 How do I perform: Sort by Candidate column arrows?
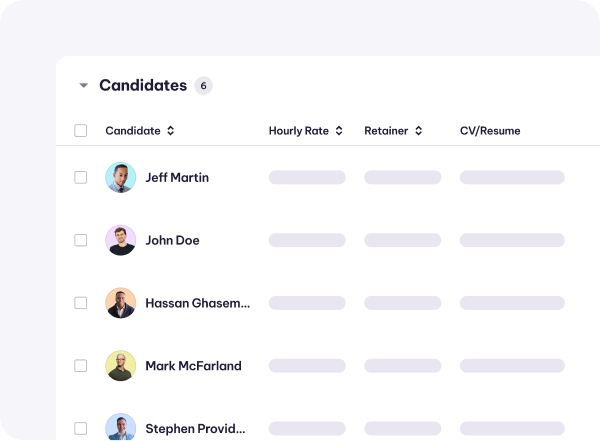click(171, 131)
